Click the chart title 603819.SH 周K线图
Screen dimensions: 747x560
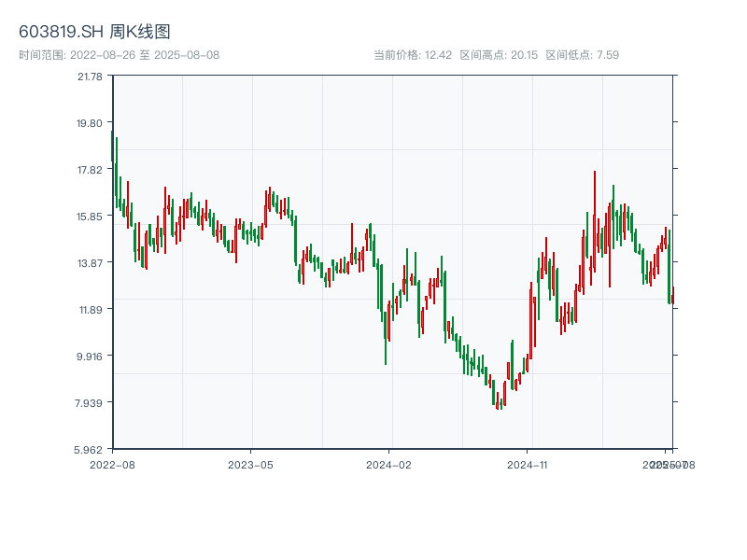pos(94,32)
